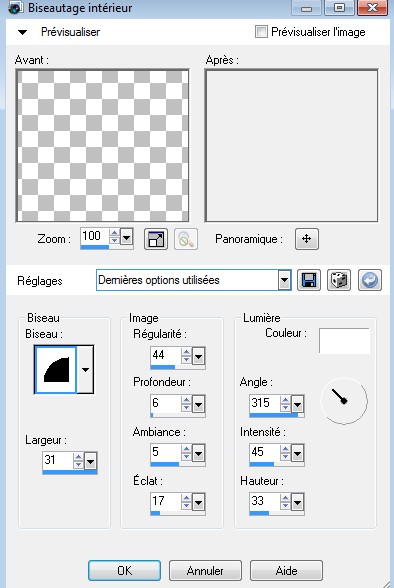Viewport: 394px width, 588px height.
Task: Open the Intensité dropdown arrow
Action: click(x=297, y=454)
